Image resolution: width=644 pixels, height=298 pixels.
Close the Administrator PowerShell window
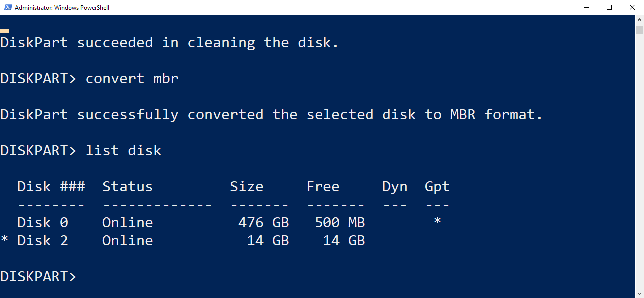pyautogui.click(x=632, y=7)
